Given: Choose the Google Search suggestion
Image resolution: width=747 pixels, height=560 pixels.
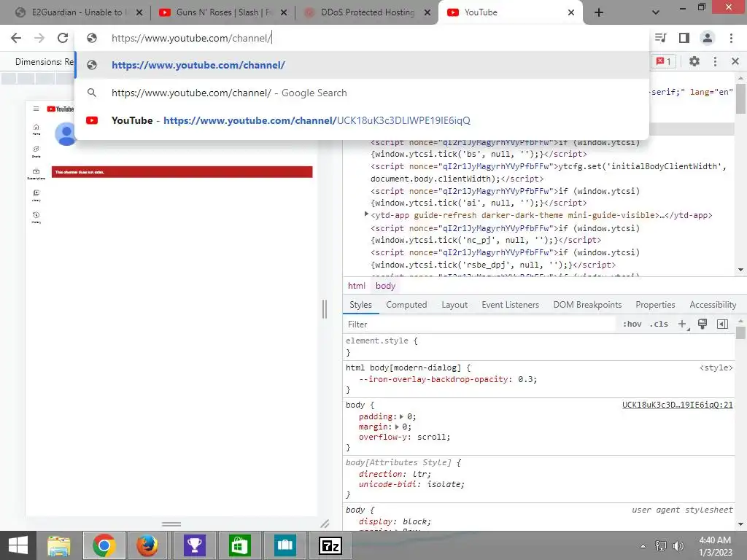Looking at the screenshot, I should pyautogui.click(x=362, y=93).
